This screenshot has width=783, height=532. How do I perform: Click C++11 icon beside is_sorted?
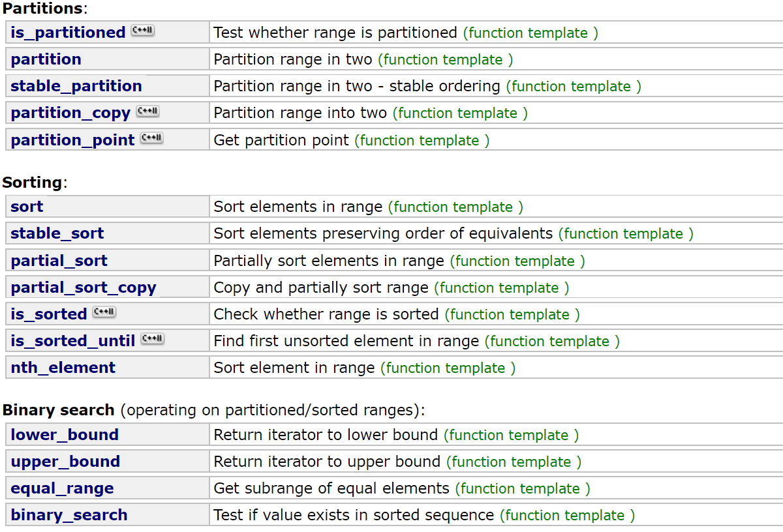(104, 312)
